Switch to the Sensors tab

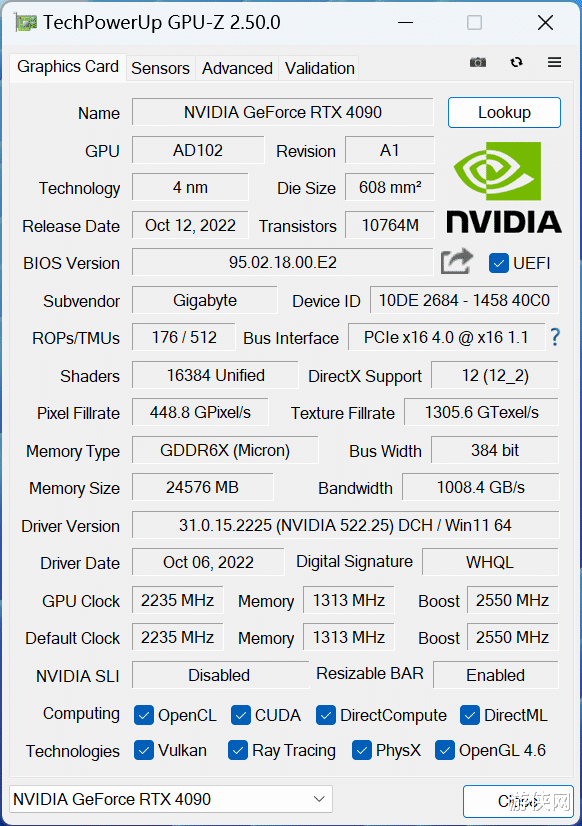point(160,68)
